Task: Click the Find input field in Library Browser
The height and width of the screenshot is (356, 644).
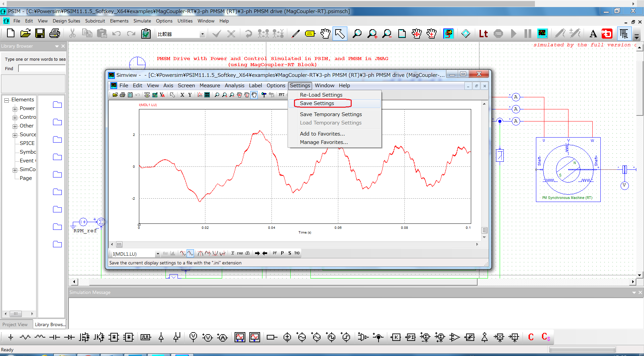Action: tap(42, 68)
